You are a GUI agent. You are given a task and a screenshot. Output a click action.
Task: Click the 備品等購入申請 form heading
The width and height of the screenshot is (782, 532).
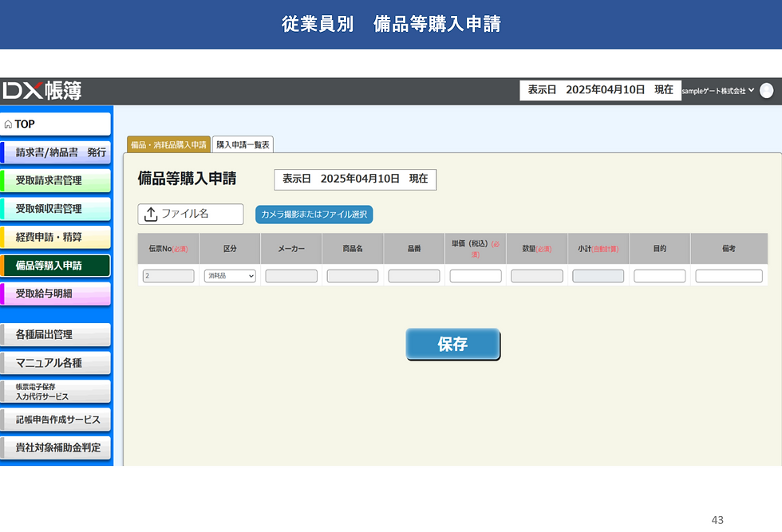187,179
